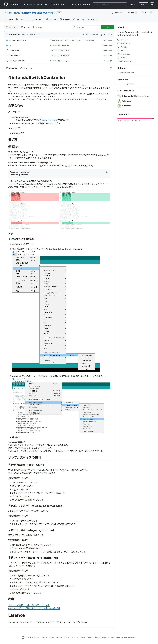Focus the Search or jump to field

[x=110, y=4]
